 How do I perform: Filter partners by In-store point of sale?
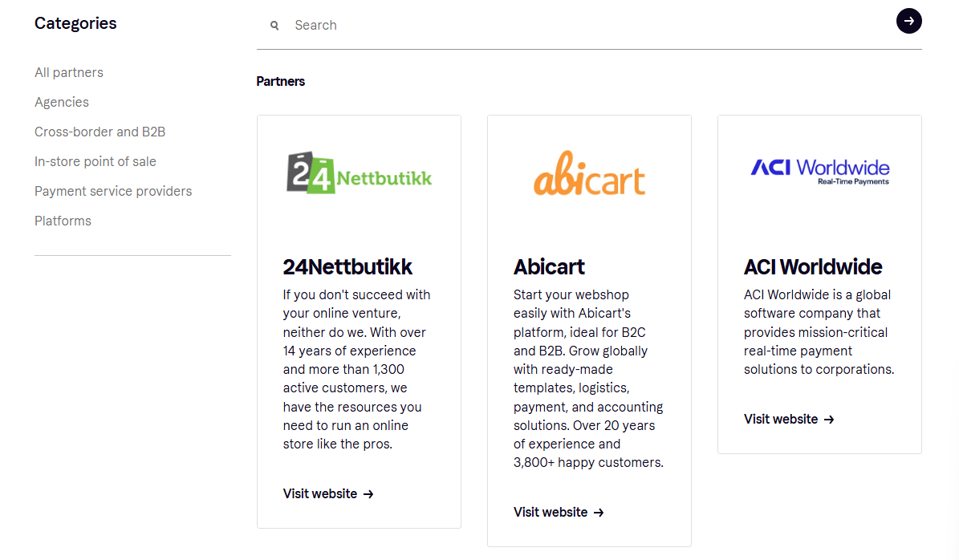pyautogui.click(x=95, y=161)
